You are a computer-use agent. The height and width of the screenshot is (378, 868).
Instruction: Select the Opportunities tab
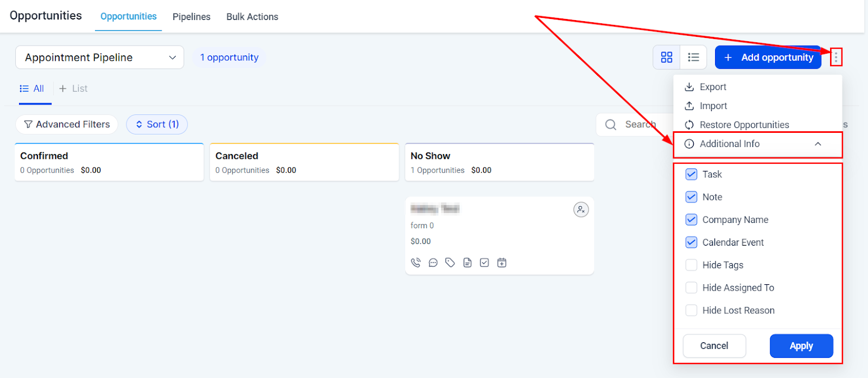pos(129,16)
